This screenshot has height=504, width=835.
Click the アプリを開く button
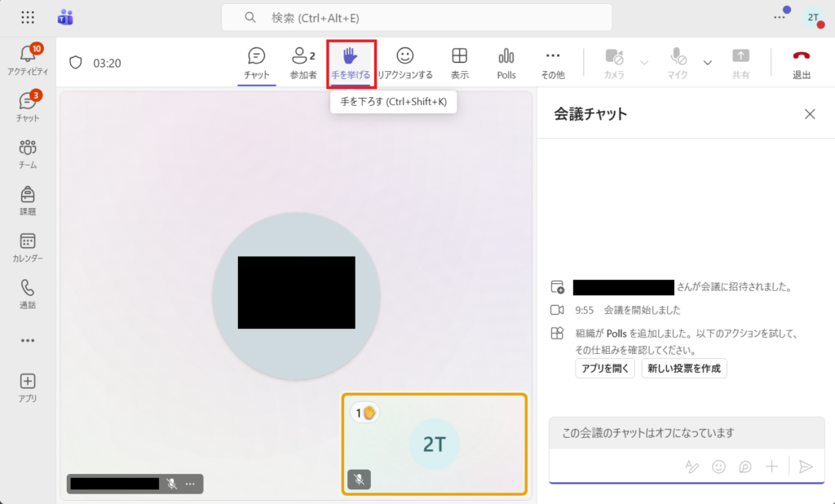pyautogui.click(x=604, y=368)
